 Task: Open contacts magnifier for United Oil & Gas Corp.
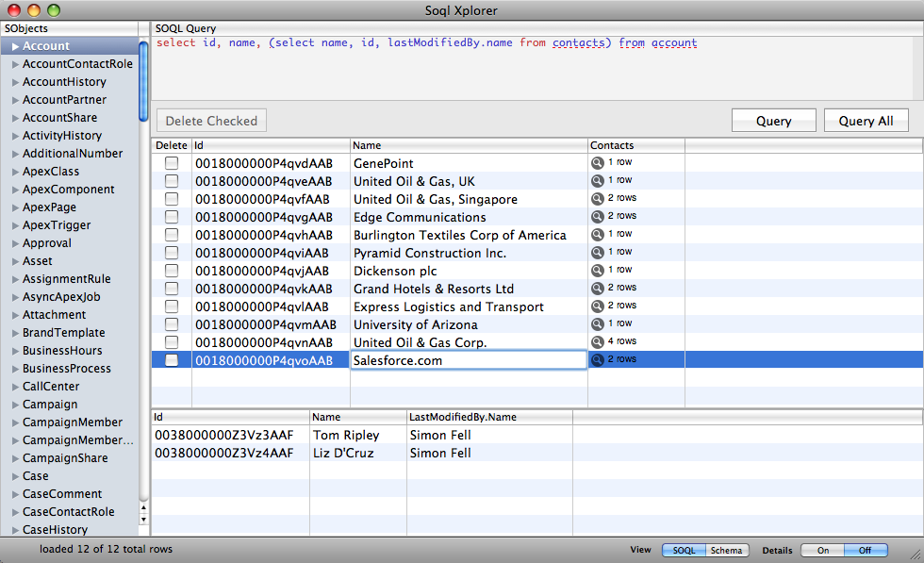pyautogui.click(x=598, y=342)
